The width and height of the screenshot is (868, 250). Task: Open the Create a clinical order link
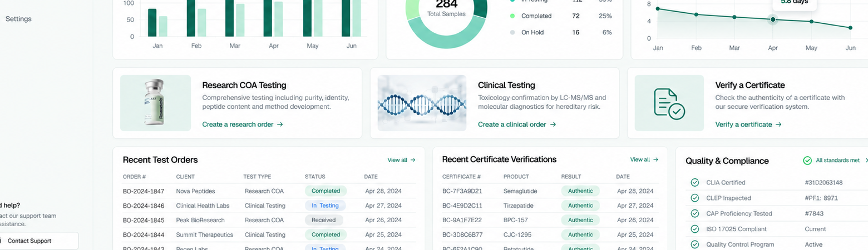517,124
